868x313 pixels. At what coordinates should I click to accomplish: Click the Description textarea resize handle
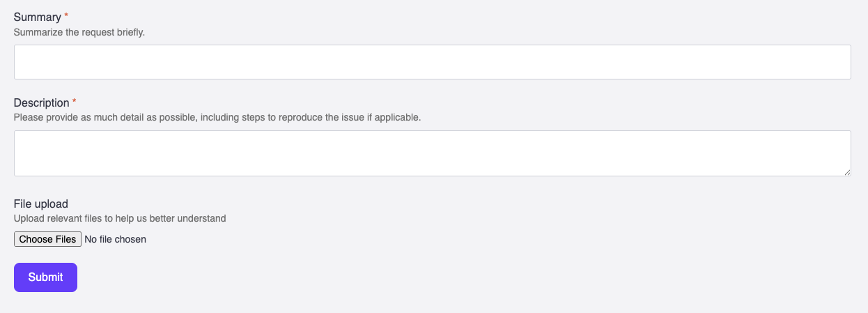point(846,171)
